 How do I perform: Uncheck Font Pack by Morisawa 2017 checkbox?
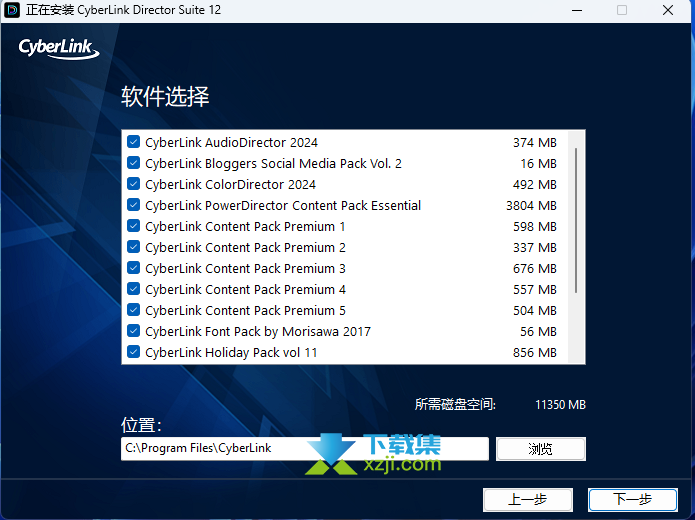133,331
